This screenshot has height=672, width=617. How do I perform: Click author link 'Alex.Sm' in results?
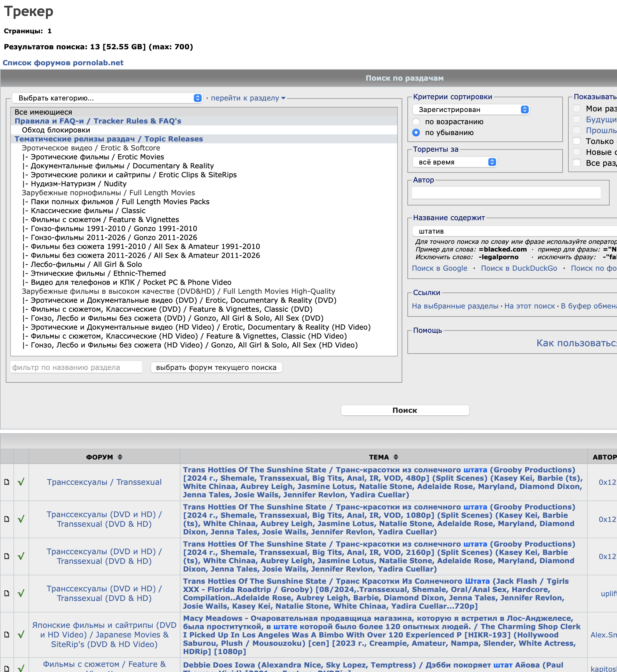coord(604,635)
